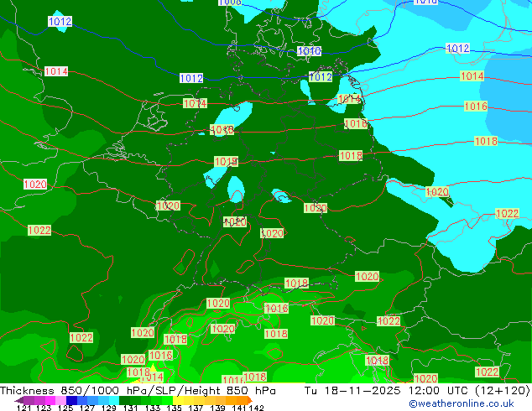Select the orange arrow tip of the color bar
This screenshot has width=532, height=411.
250,400
